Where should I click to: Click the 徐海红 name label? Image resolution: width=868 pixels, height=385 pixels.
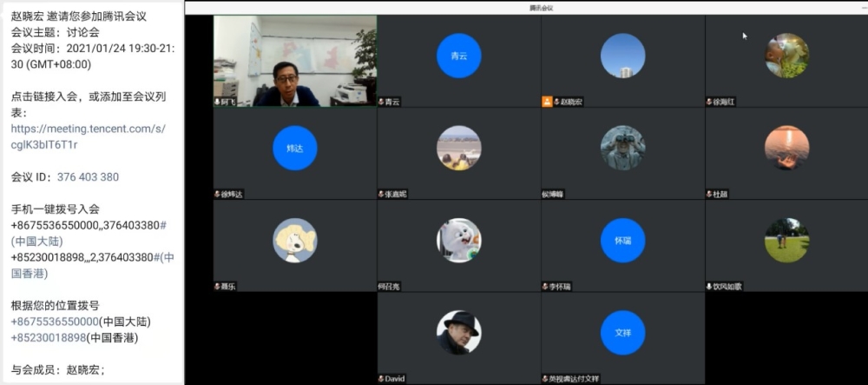click(724, 102)
